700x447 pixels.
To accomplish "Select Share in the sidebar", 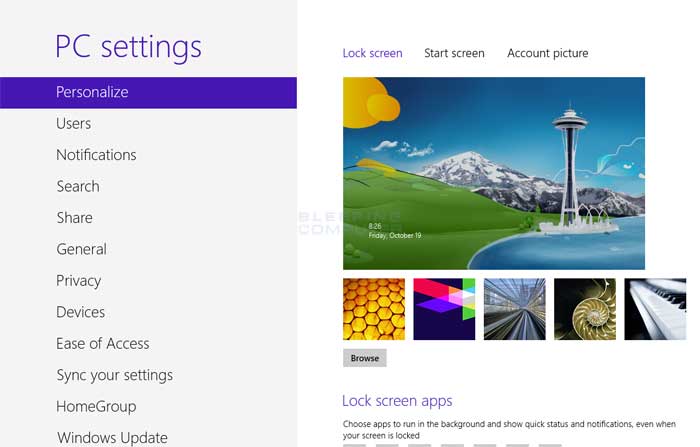I will tap(75, 218).
